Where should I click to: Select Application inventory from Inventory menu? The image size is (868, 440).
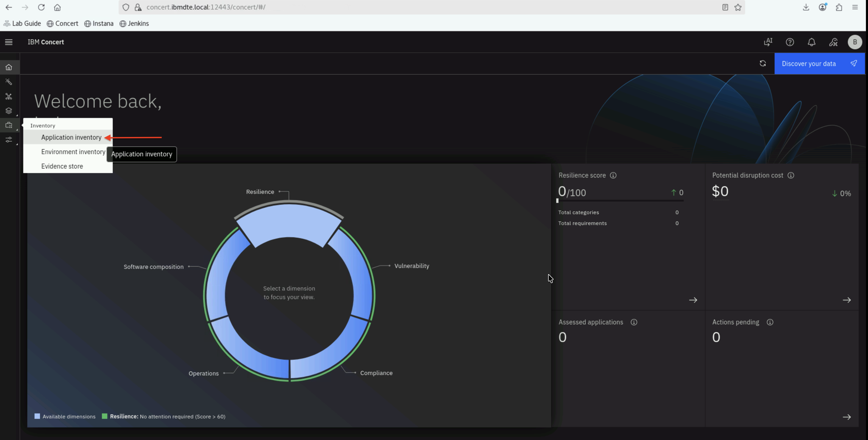coord(68,137)
